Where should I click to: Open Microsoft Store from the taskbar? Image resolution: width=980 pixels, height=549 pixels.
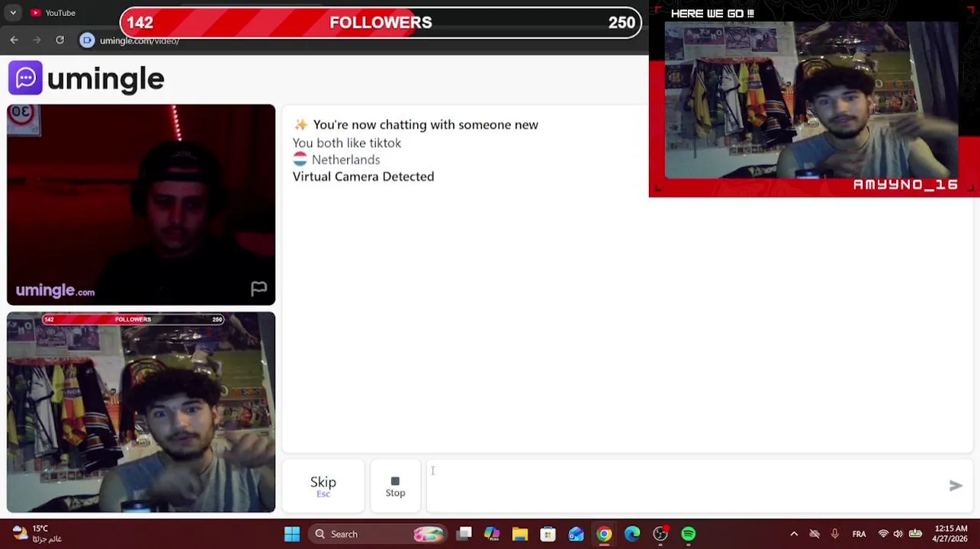click(548, 535)
